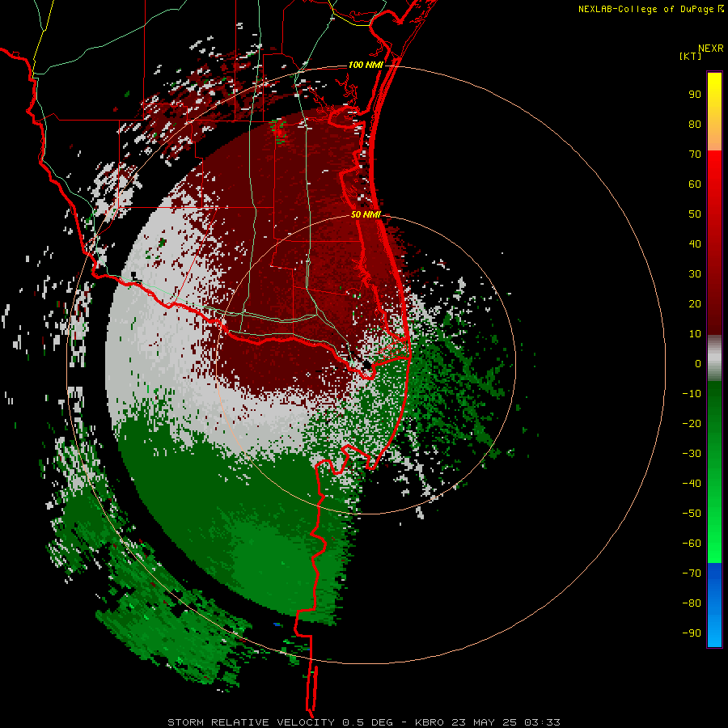Click the -20 value on velocity scale
This screenshot has width=728, height=728.
(x=692, y=424)
